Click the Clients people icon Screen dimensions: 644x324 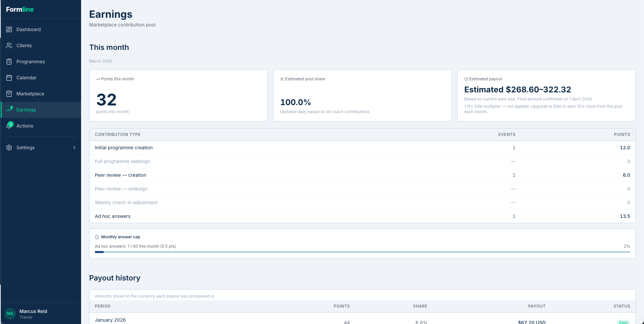(x=9, y=46)
